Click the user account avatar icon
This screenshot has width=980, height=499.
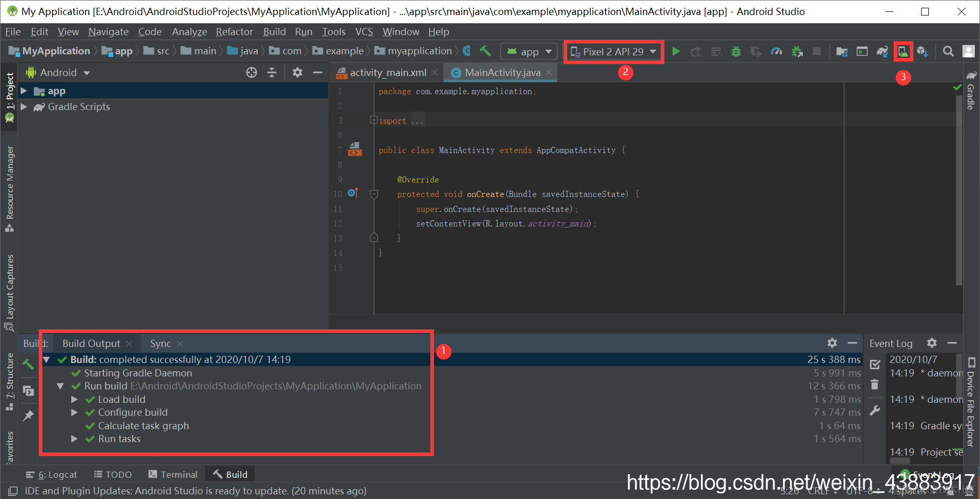pos(969,51)
